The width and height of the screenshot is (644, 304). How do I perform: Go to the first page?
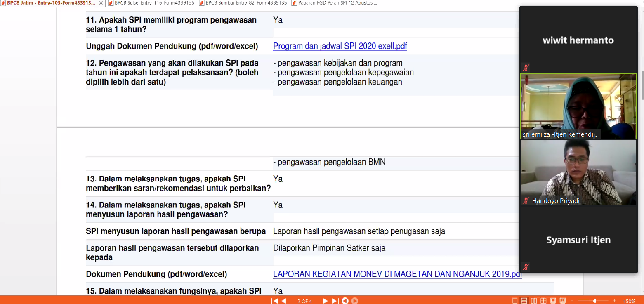[x=275, y=301]
